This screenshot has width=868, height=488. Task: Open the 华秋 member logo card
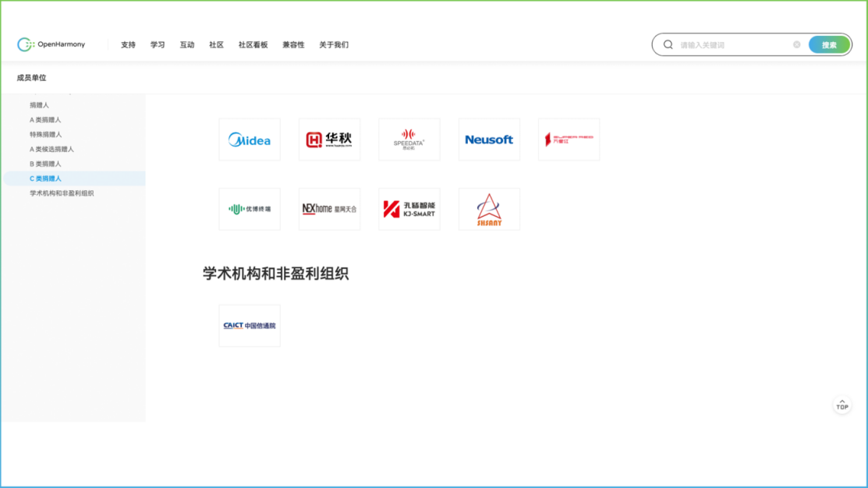pyautogui.click(x=329, y=140)
